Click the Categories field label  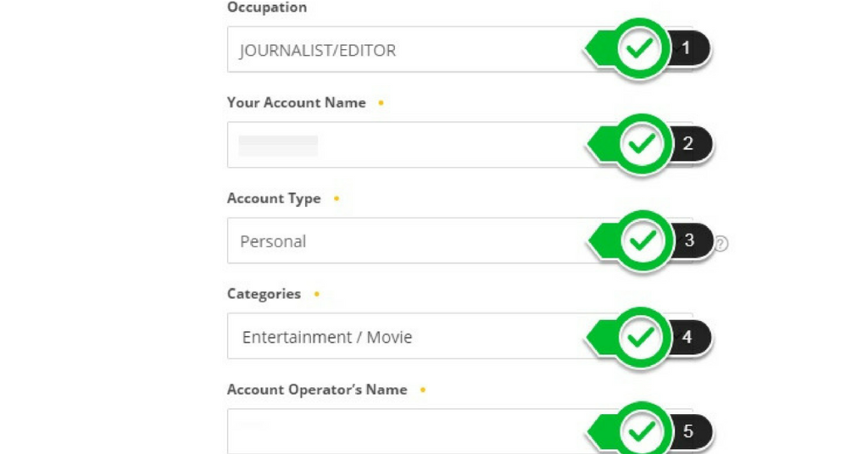[x=264, y=294]
